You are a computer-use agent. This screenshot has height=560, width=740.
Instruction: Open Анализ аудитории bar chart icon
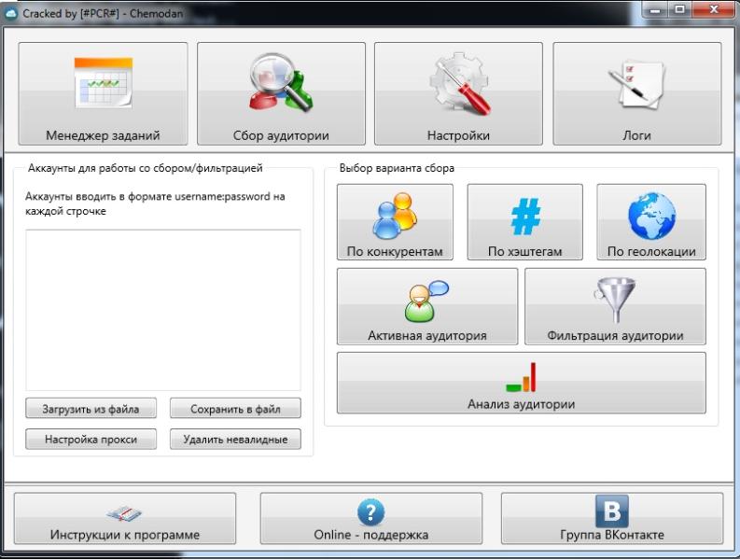point(521,377)
